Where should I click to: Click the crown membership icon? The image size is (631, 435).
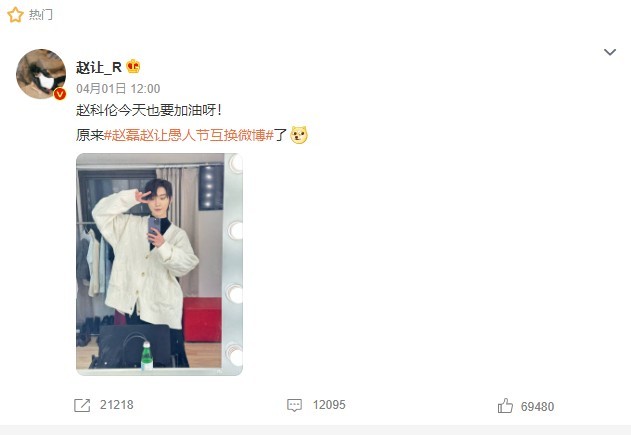[133, 66]
